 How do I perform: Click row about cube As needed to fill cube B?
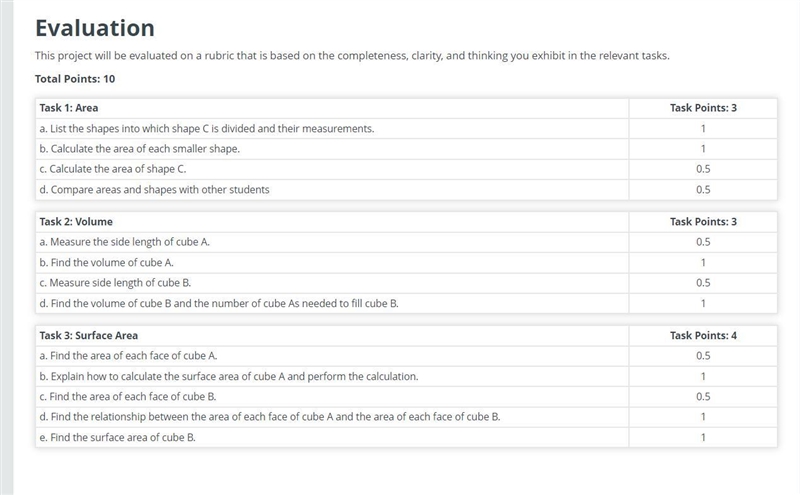click(x=406, y=303)
